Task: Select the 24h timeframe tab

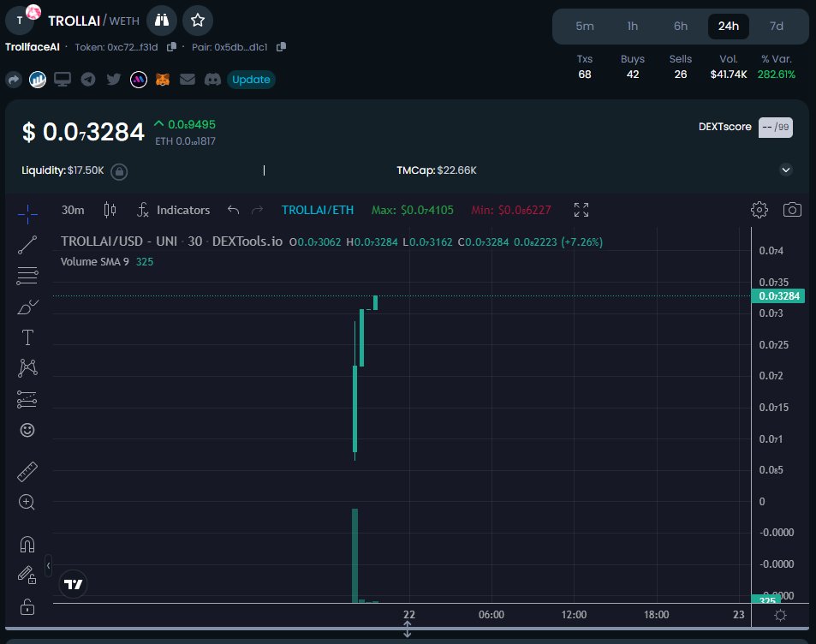Action: [x=728, y=26]
